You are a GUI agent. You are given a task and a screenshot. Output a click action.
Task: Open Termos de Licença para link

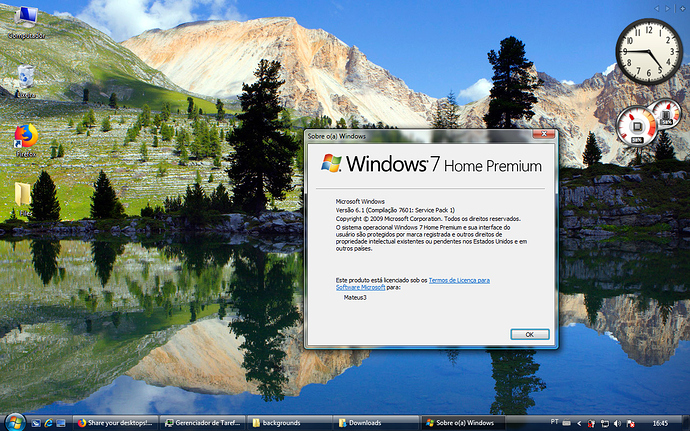pos(459,280)
